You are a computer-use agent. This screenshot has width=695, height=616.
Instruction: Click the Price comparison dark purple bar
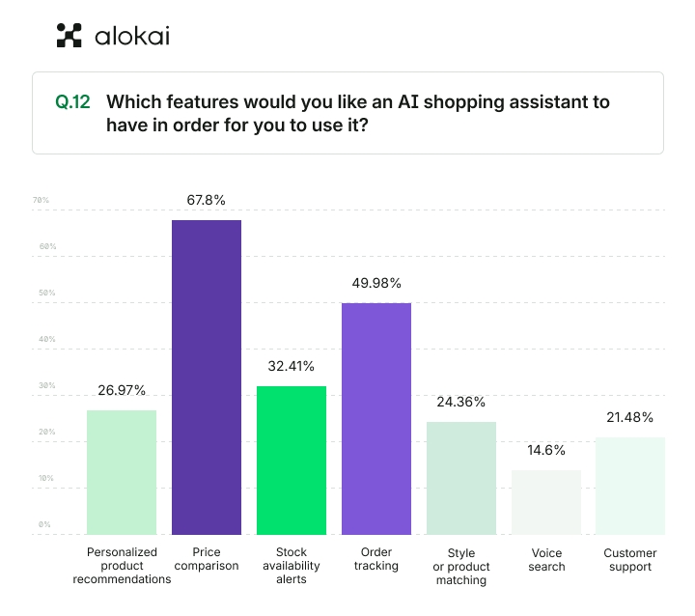pyautogui.click(x=207, y=377)
